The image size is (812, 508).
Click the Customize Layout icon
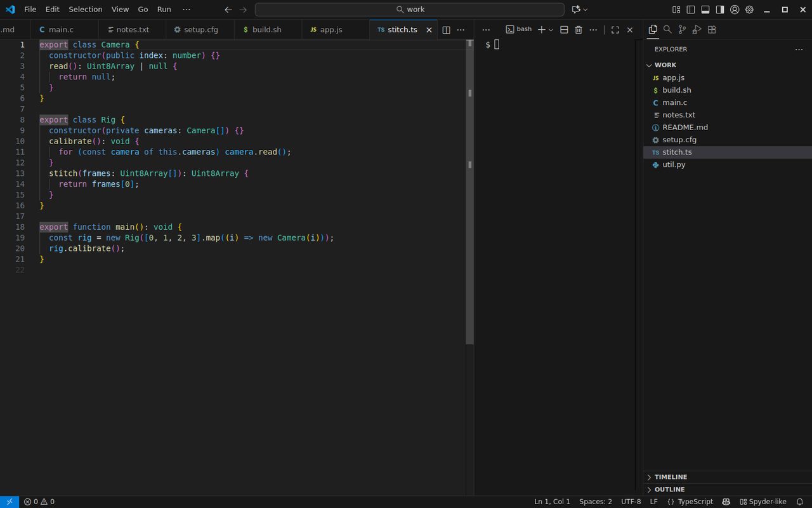click(676, 10)
